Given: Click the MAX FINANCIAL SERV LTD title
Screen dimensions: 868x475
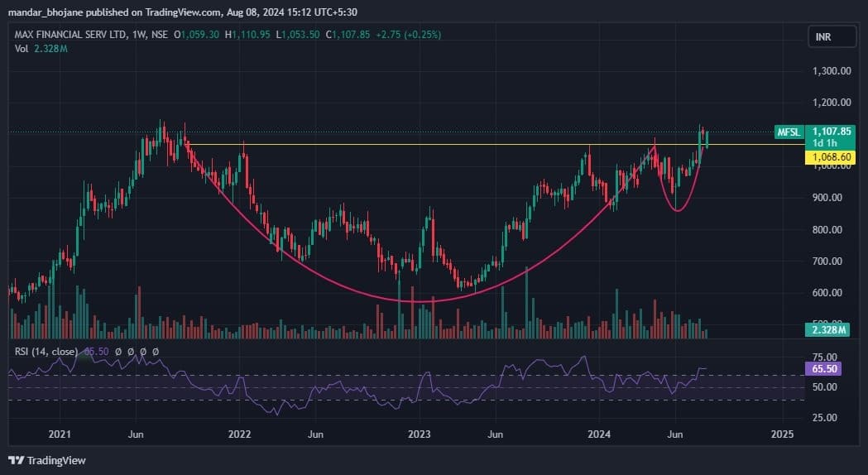Looking at the screenshot, I should [70, 34].
